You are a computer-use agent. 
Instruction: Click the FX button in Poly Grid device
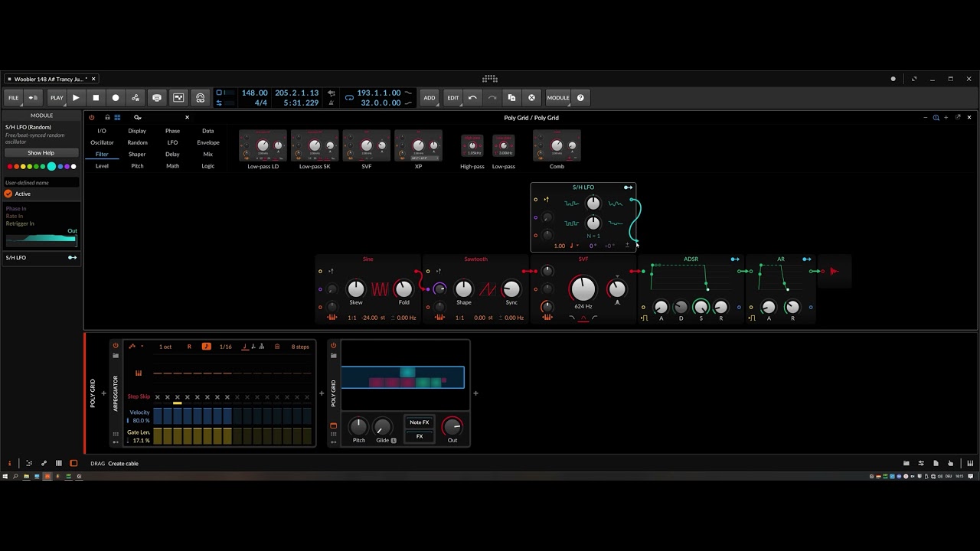[x=419, y=436]
